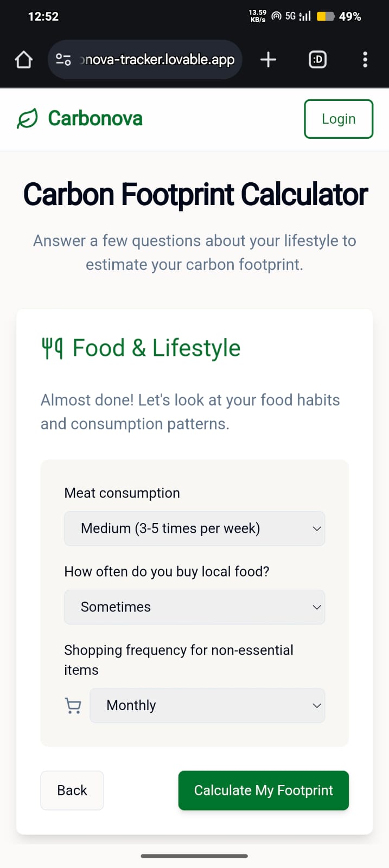
Task: Tap the bottom navigation gesture bar
Action: 194,856
